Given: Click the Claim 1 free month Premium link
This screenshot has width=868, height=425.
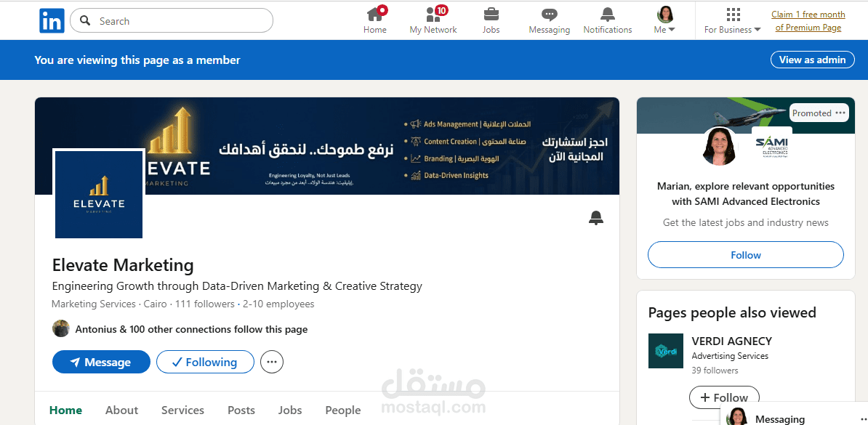Looking at the screenshot, I should (808, 21).
